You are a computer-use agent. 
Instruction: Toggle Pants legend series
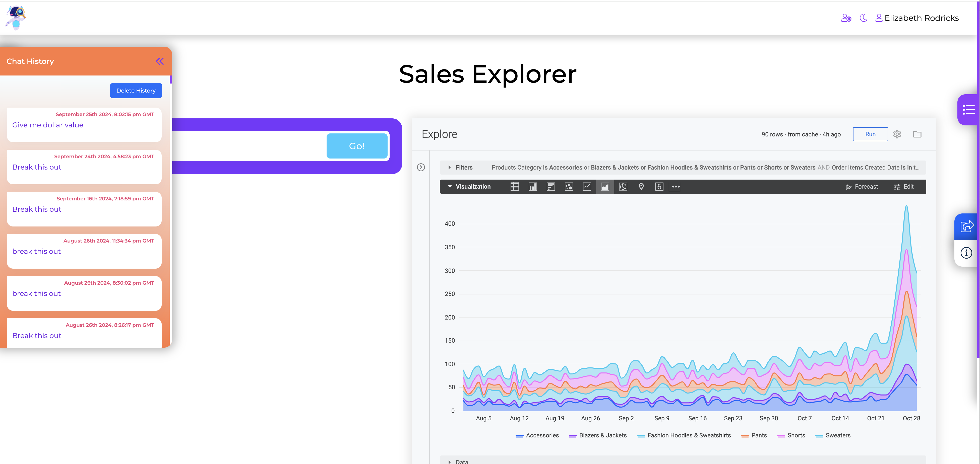pyautogui.click(x=754, y=435)
